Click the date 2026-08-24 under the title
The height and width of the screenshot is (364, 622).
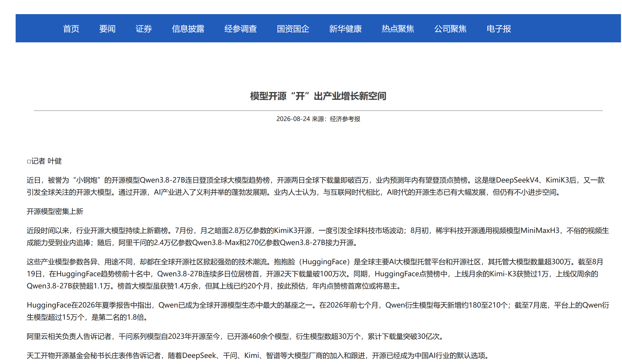click(x=293, y=119)
